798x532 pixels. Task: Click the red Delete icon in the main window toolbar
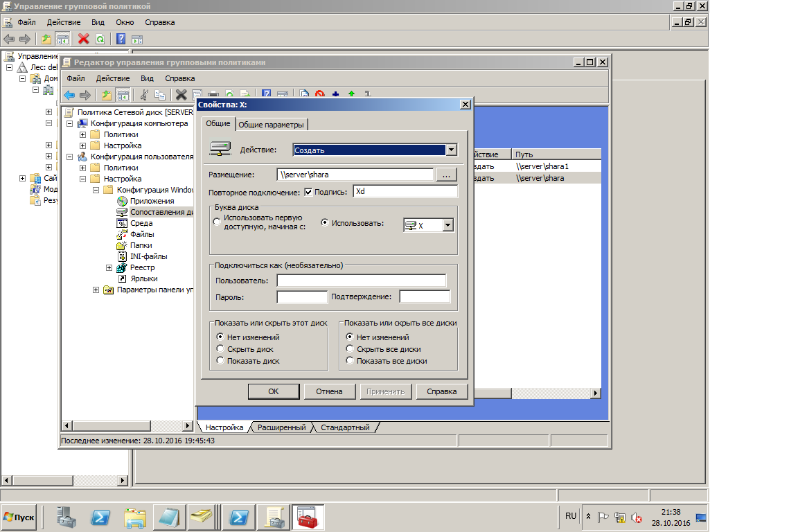[x=83, y=39]
